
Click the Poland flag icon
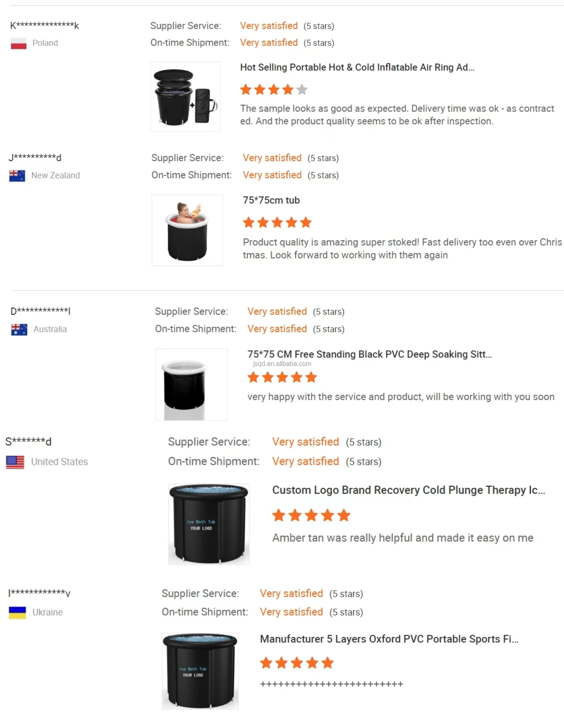tap(18, 43)
